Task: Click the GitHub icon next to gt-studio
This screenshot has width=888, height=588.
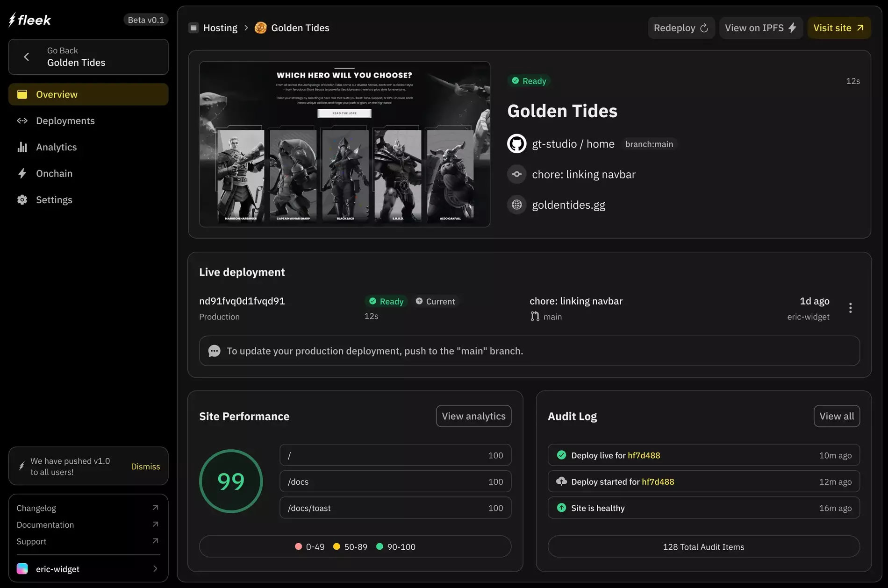Action: click(516, 143)
